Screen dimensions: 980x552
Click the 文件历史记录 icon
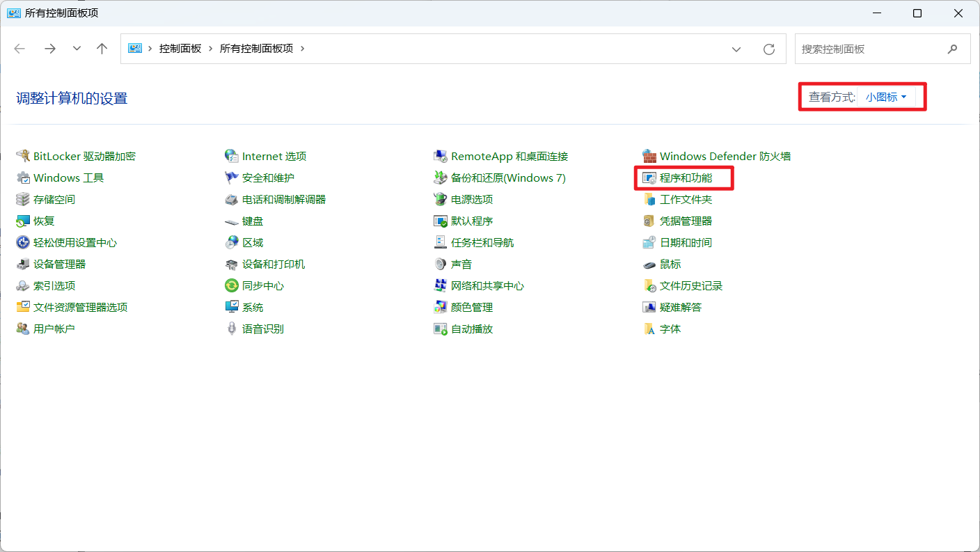(649, 285)
